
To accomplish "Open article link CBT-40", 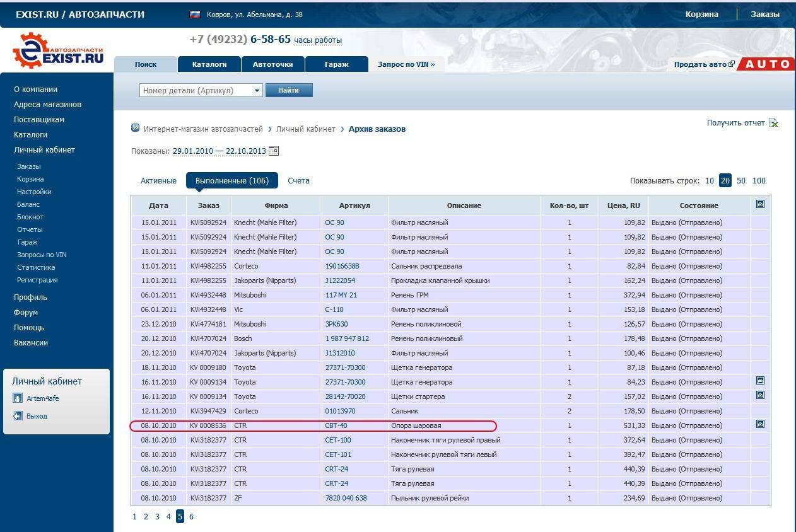I will tap(336, 425).
